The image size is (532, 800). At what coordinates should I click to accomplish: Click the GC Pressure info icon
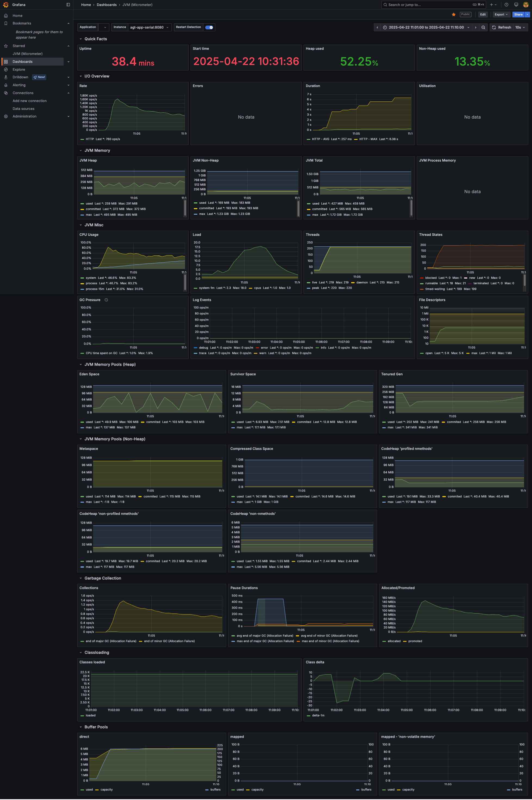pyautogui.click(x=106, y=300)
